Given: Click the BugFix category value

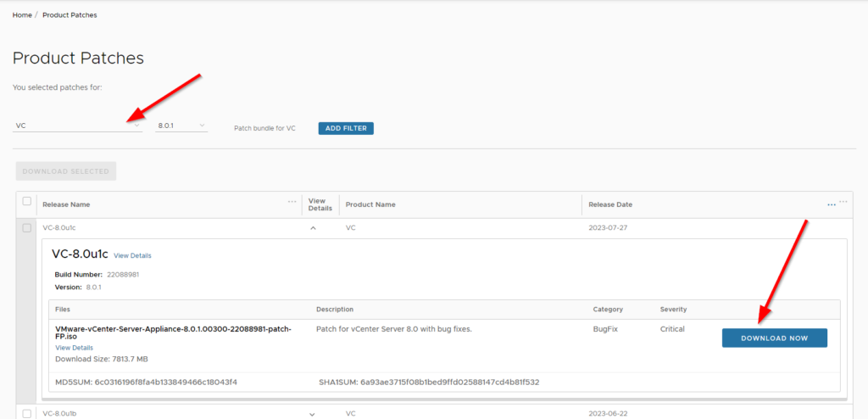Looking at the screenshot, I should point(605,328).
